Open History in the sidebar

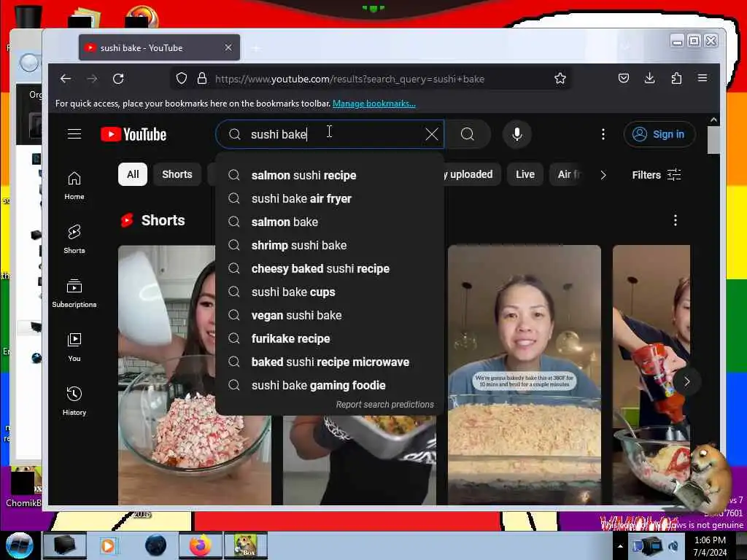pos(74,401)
